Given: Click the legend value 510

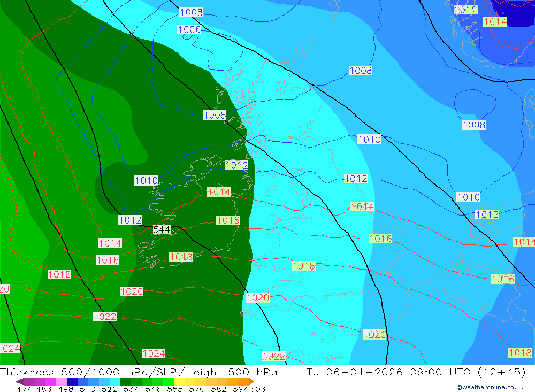Looking at the screenshot, I should pos(87,389).
